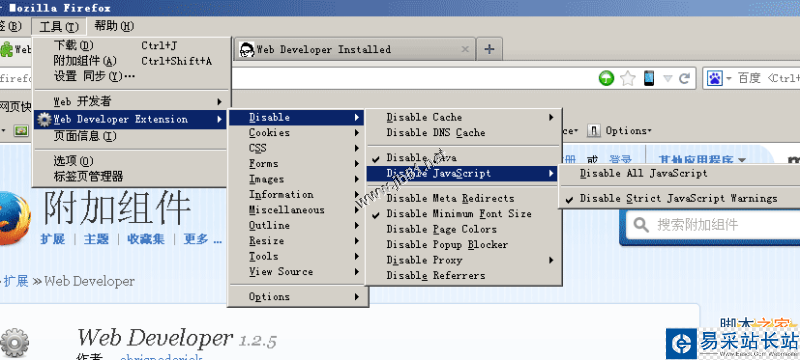Enable Disable All JavaScript

680,173
